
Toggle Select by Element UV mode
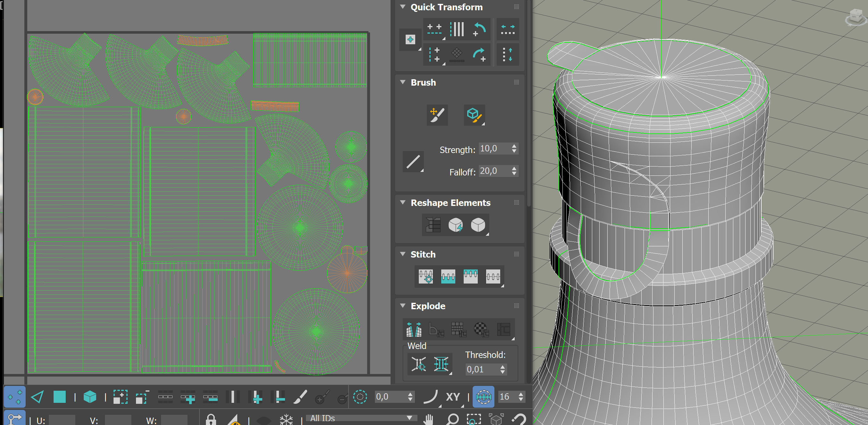pyautogui.click(x=90, y=397)
